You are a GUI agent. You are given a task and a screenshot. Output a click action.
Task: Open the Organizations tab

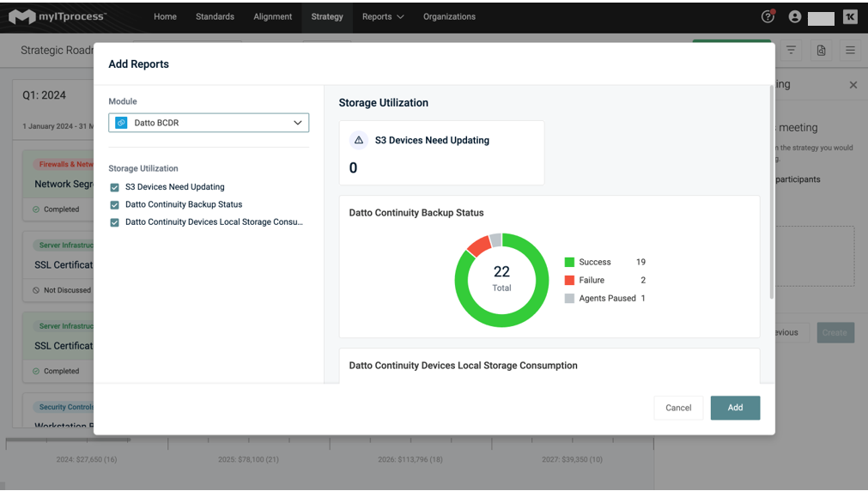(x=450, y=16)
